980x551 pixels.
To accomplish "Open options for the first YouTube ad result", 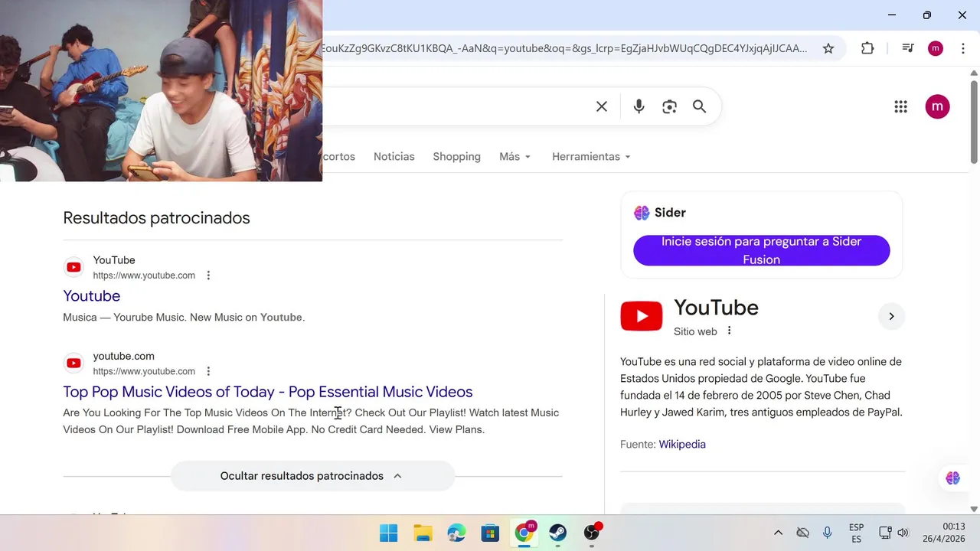I will point(208,275).
